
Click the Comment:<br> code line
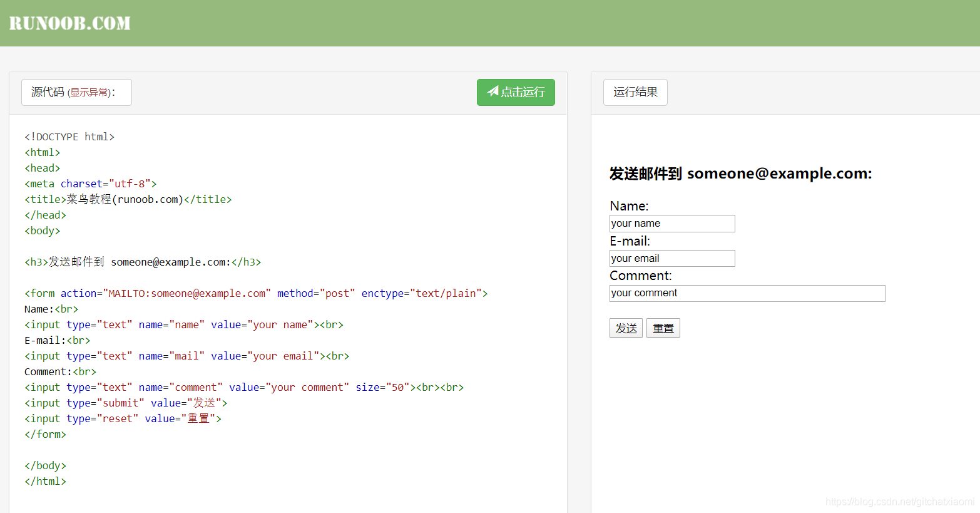tap(61, 371)
